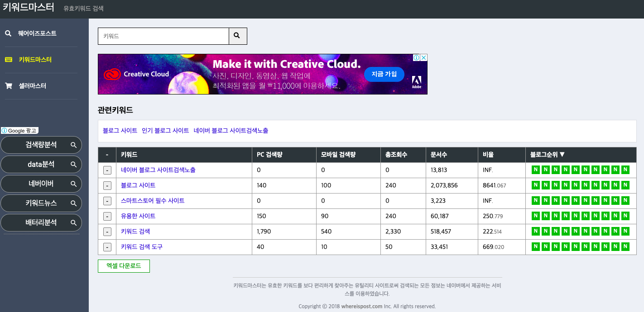Screen dimensions: 644x312
Task: Click first N blog rank icon in 블로그 사이트 row
Action: pyautogui.click(x=535, y=185)
